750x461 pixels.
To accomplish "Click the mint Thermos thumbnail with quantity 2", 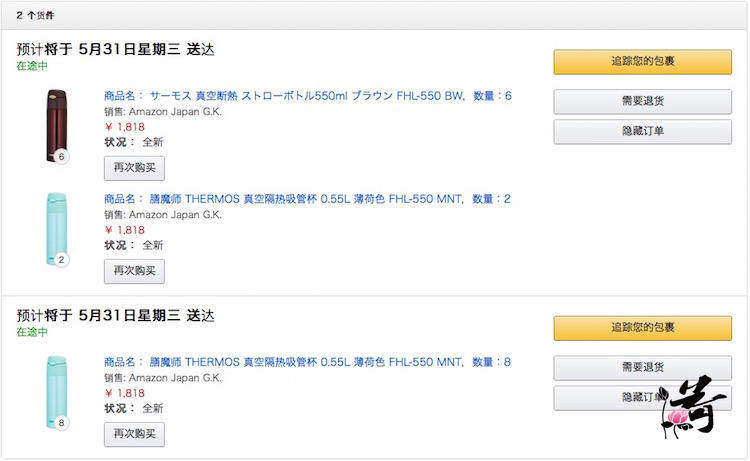I will 54,227.
